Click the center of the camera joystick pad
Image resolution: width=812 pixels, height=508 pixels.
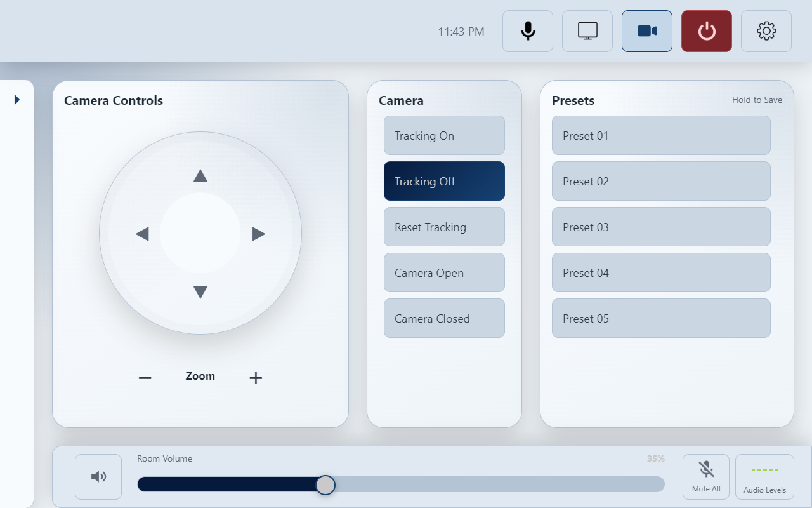tap(200, 233)
